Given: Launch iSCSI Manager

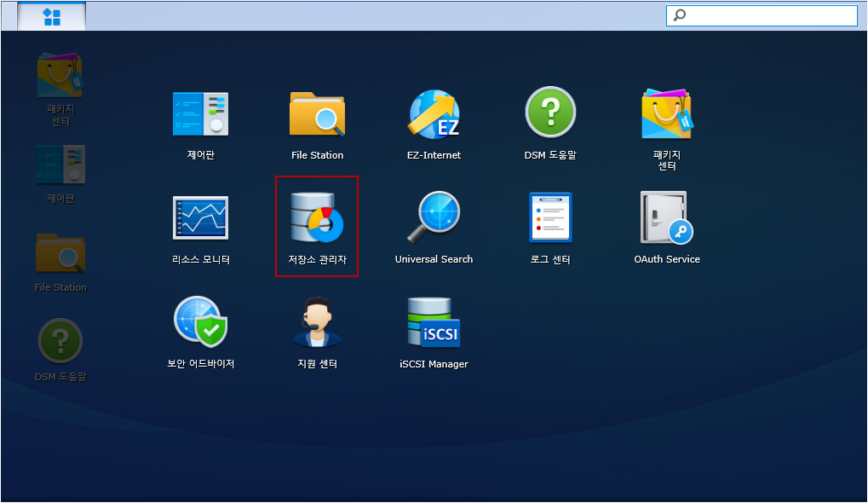Looking at the screenshot, I should click(434, 333).
